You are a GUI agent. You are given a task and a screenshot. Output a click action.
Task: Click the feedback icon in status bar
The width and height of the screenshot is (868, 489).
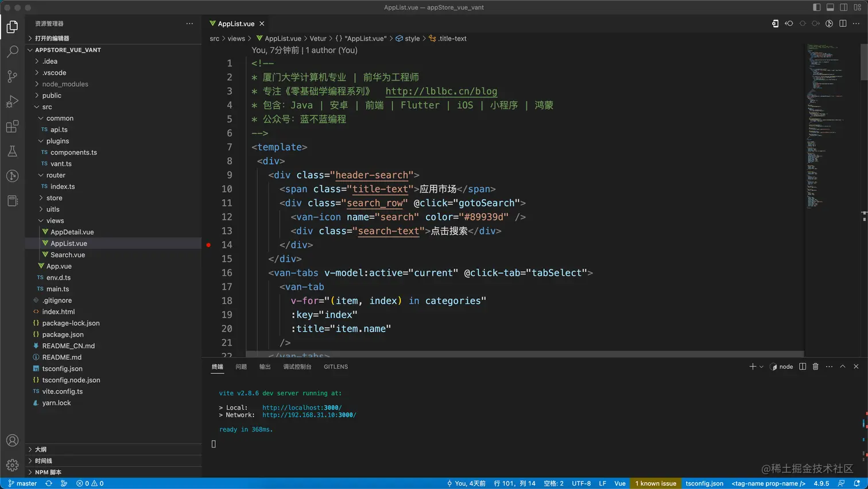841,483
